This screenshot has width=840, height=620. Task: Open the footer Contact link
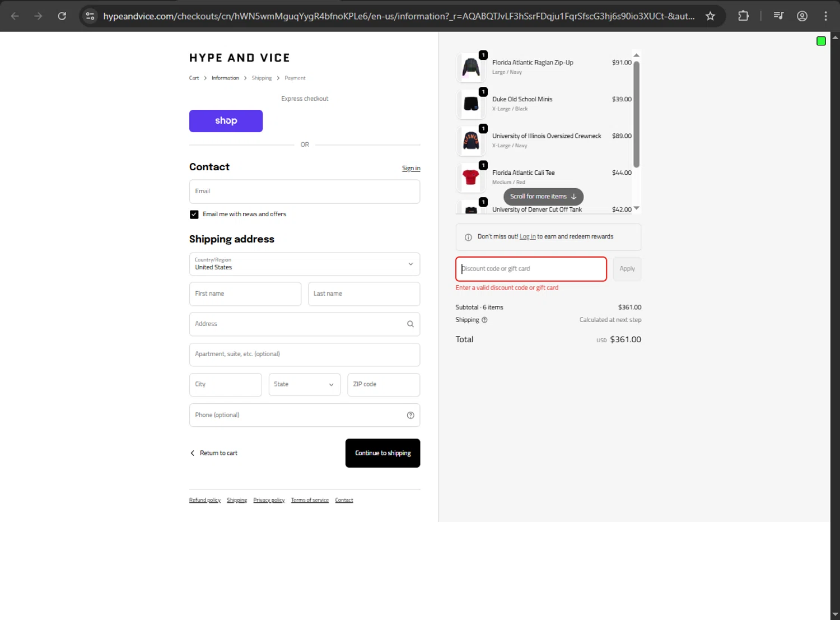344,500
